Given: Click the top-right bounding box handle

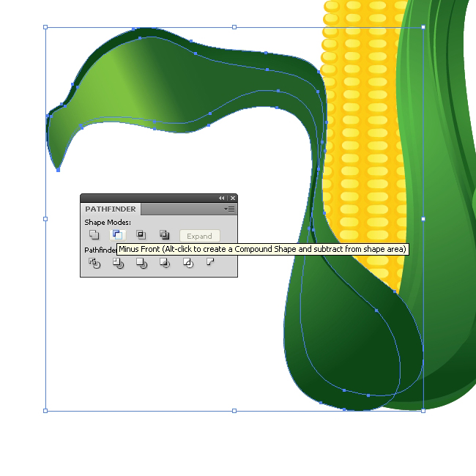Looking at the screenshot, I should 423,27.
